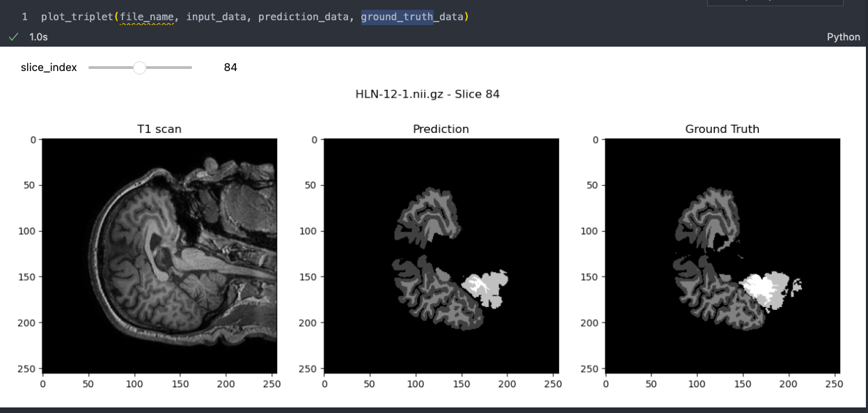Screen dimensions: 868x413
Task: Click the slider track right of the handle
Action: (169, 68)
